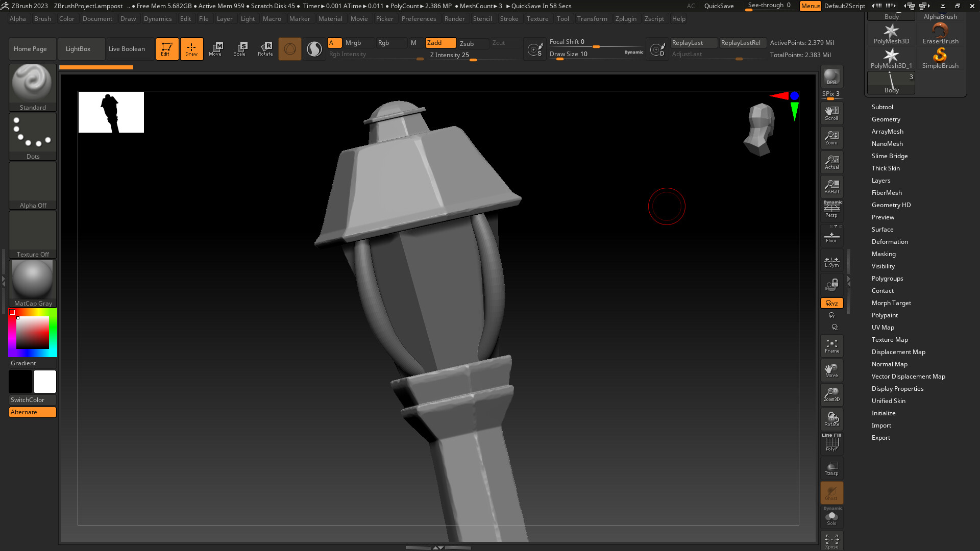Enable the Transp transparency toggle
The width and height of the screenshot is (980, 551).
click(831, 468)
